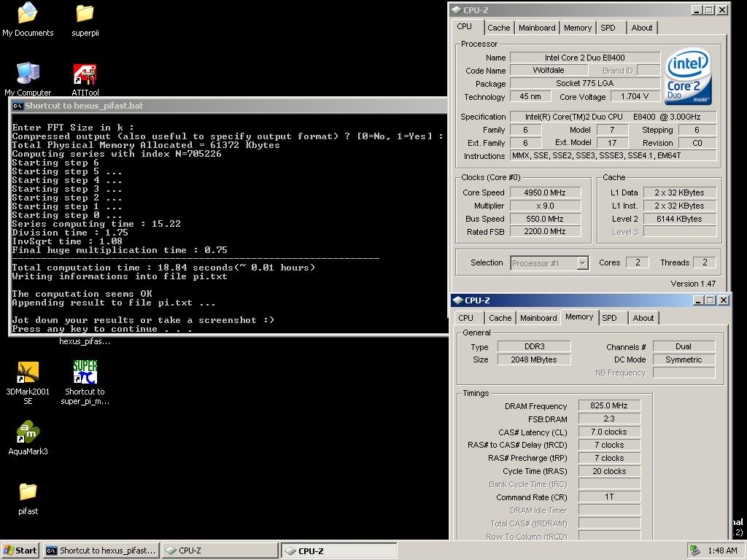Click the memory Type value DDR3

pyautogui.click(x=534, y=346)
